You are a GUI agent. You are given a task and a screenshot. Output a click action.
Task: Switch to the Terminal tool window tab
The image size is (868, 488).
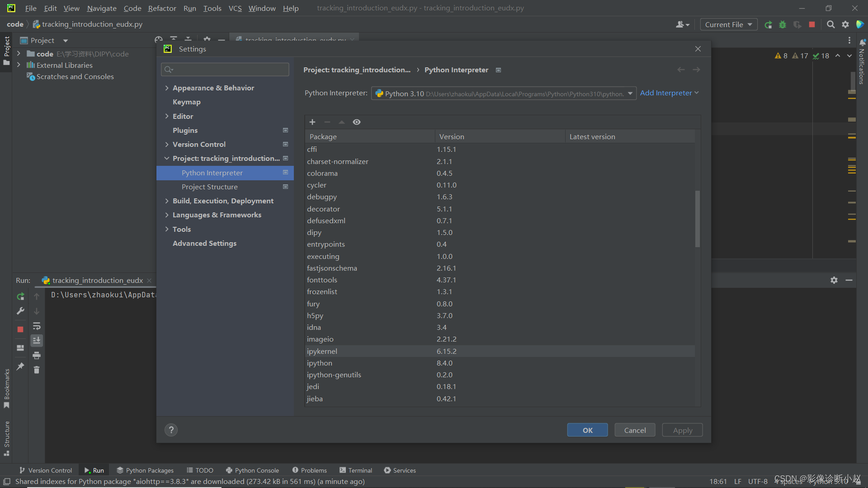pyautogui.click(x=356, y=470)
